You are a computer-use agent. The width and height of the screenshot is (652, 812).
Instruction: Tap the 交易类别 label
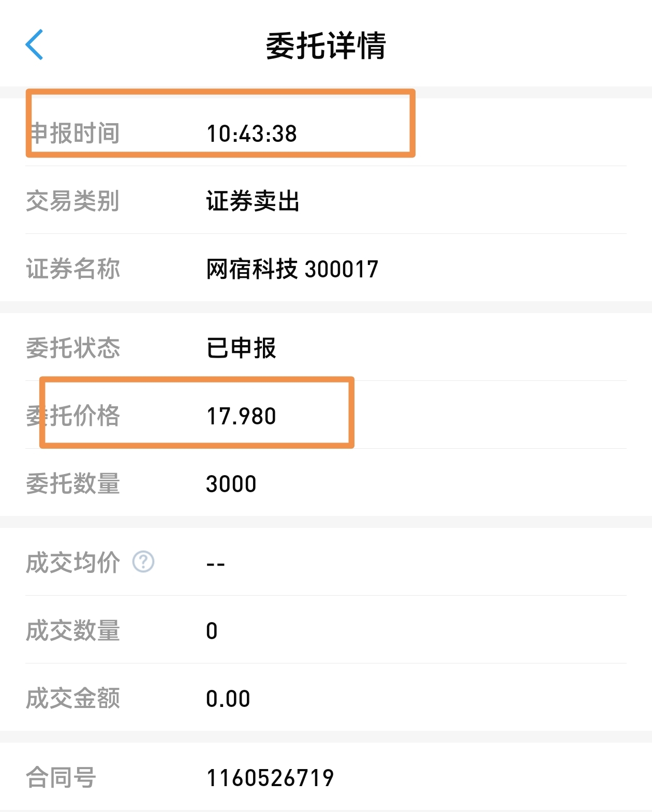coord(73,201)
